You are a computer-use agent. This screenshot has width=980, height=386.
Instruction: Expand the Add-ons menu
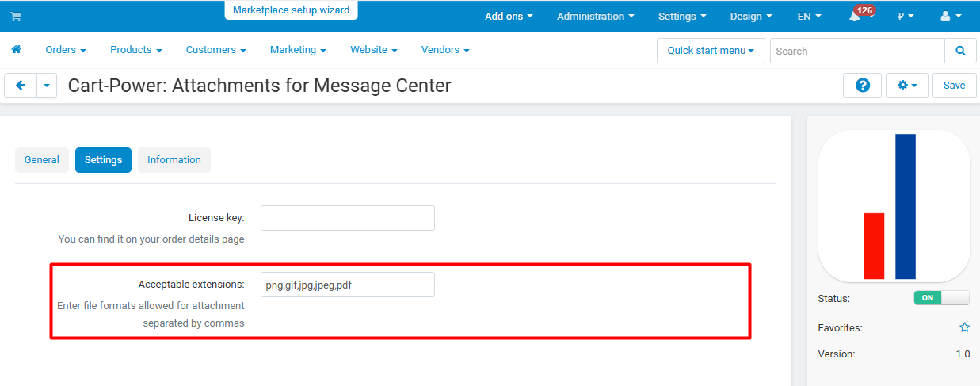[x=509, y=17]
